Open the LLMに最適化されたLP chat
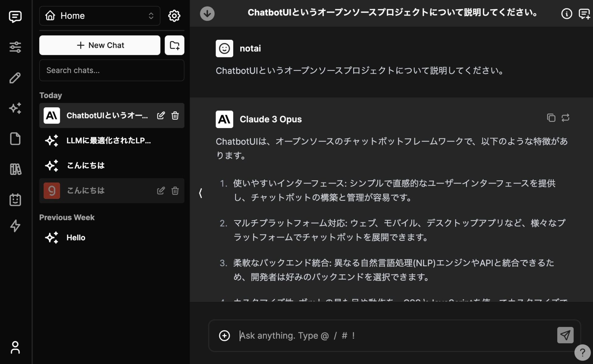This screenshot has width=593, height=364. pyautogui.click(x=108, y=141)
